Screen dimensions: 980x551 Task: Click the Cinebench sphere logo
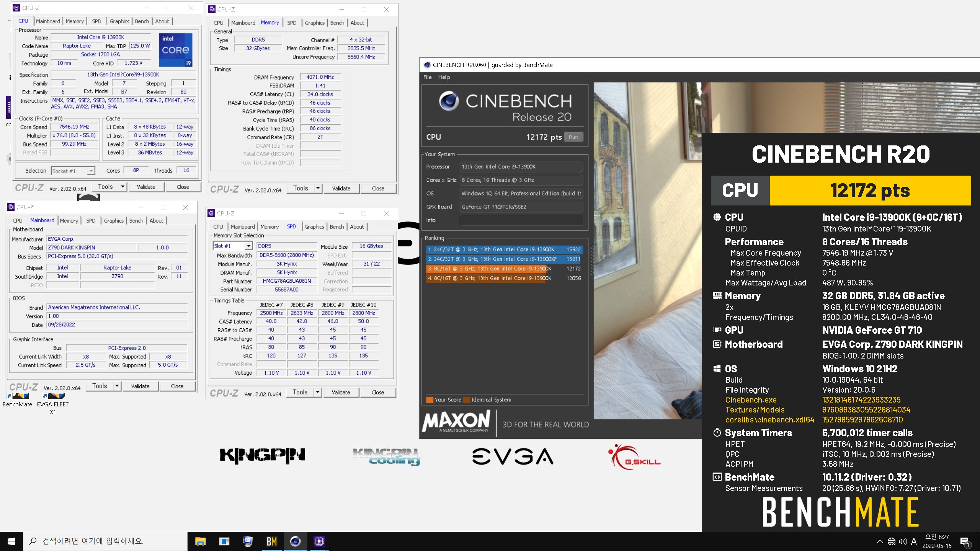(x=449, y=101)
